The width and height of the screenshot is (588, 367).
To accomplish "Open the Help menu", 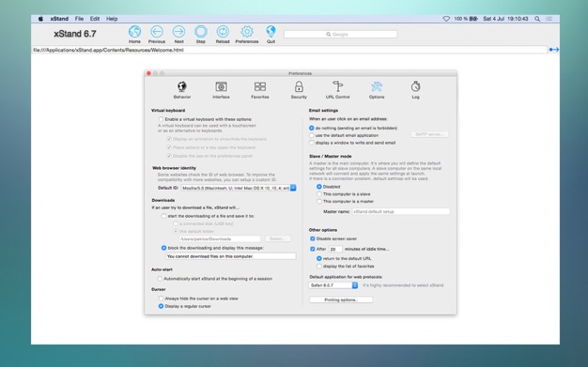I will pyautogui.click(x=112, y=19).
